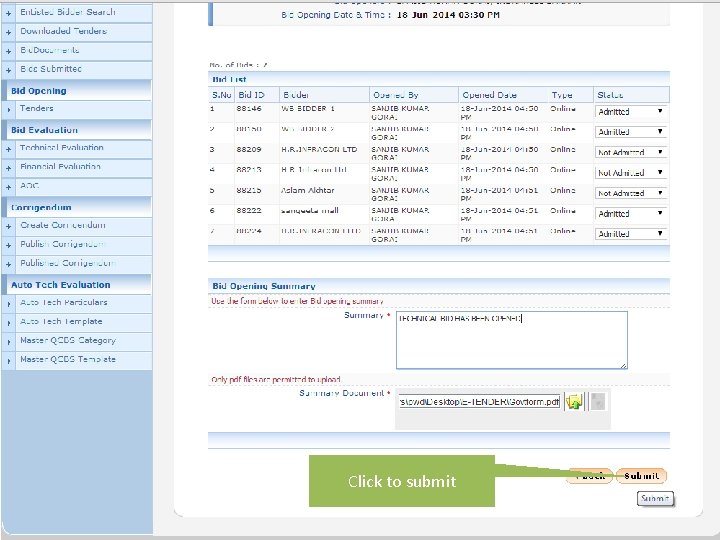This screenshot has width=720, height=540.
Task: Click bidder name WB BIDDER 1
Action: point(308,109)
